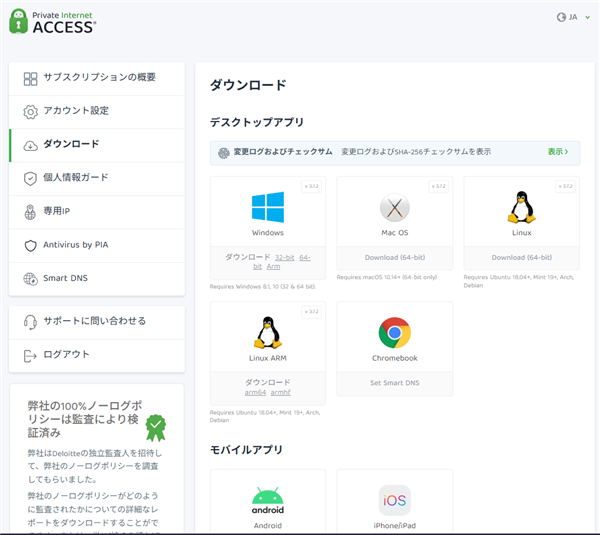Select ダウンロード in the sidebar
Image resolution: width=600 pixels, height=535 pixels.
point(97,145)
